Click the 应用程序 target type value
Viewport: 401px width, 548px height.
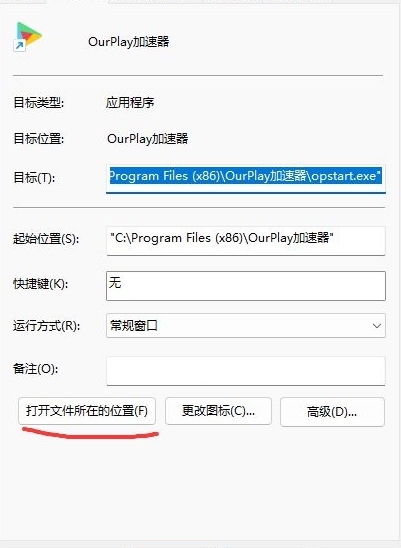point(130,102)
